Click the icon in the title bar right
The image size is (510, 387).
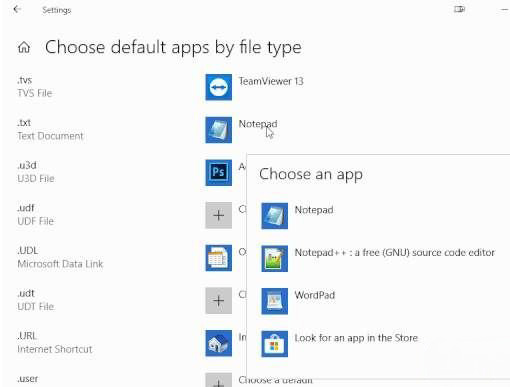[459, 9]
